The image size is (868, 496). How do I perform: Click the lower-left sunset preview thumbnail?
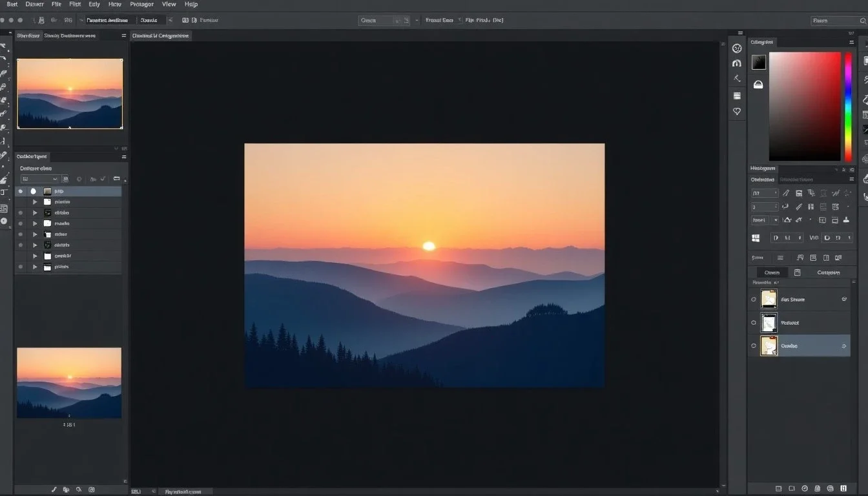pyautogui.click(x=69, y=382)
